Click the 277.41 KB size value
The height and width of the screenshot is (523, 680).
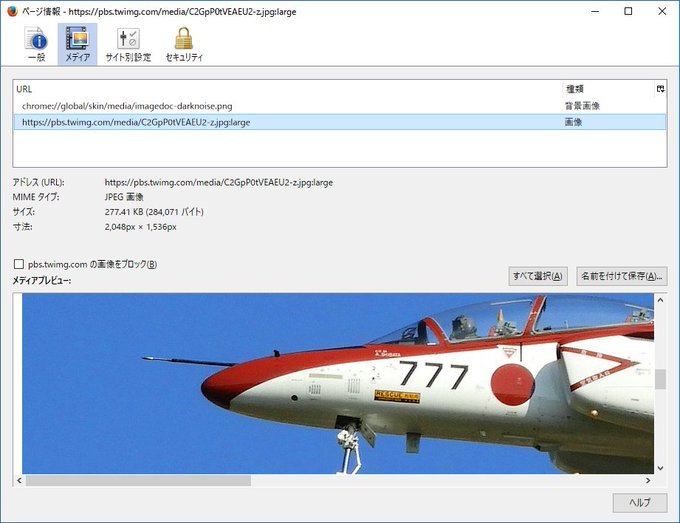coord(154,212)
